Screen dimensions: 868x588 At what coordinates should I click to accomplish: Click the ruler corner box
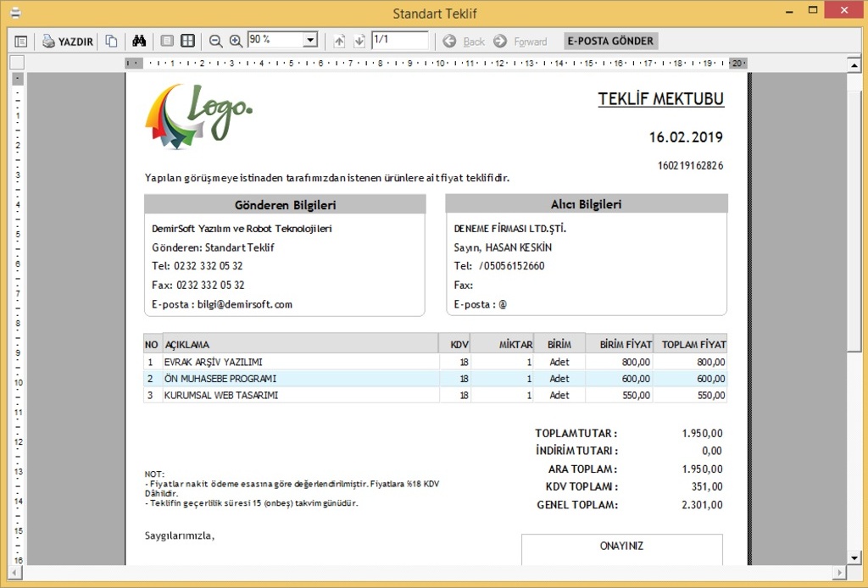pos(17,63)
